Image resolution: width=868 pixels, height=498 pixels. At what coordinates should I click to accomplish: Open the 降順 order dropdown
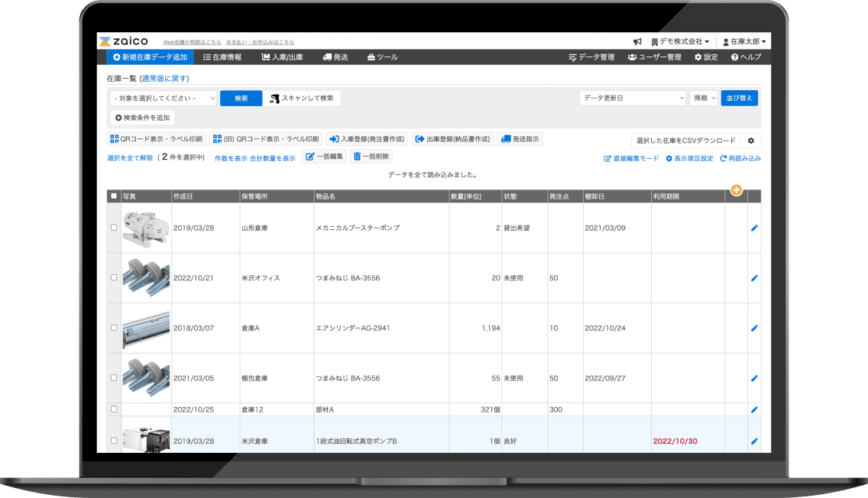point(702,99)
